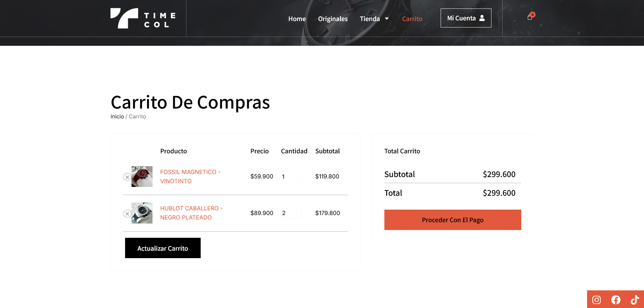Select the Carrito nav link
Viewport: 644px width, 308px height.
(x=412, y=19)
